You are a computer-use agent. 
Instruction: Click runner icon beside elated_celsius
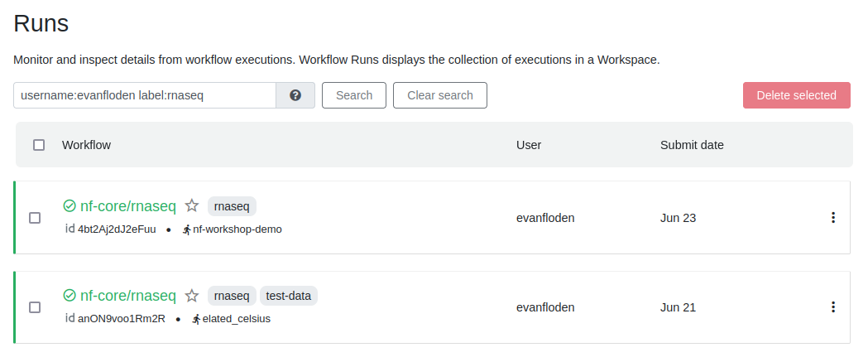pyautogui.click(x=196, y=319)
